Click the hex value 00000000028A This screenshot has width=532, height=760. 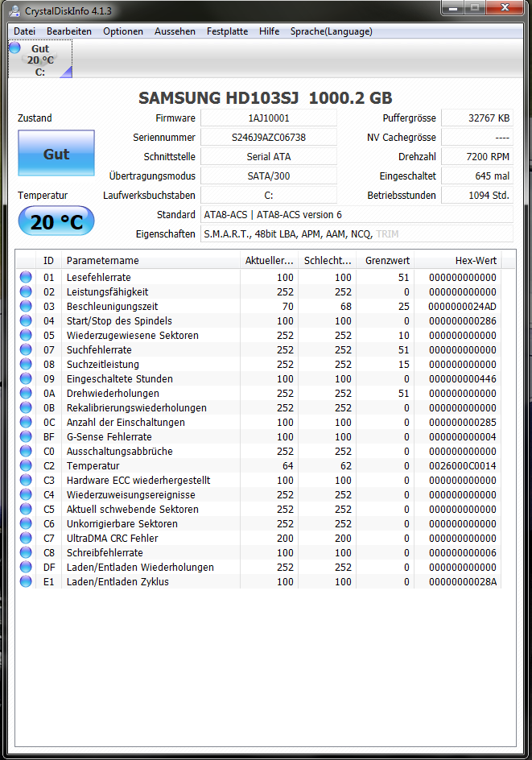click(x=463, y=581)
